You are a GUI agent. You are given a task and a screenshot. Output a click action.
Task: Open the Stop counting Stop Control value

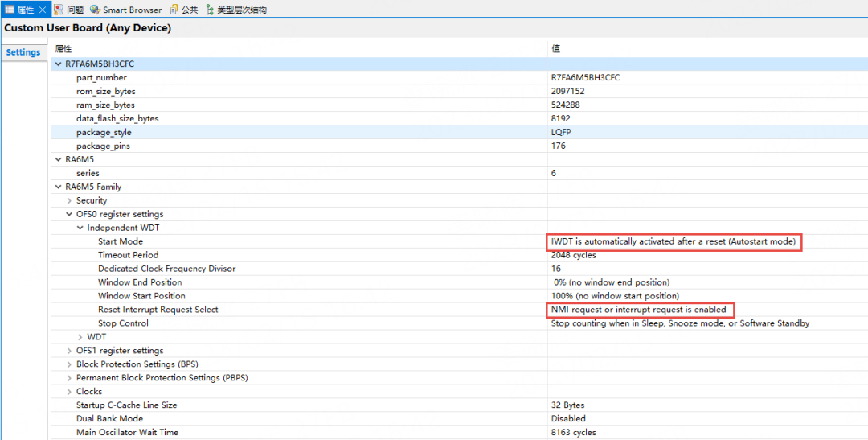(681, 323)
